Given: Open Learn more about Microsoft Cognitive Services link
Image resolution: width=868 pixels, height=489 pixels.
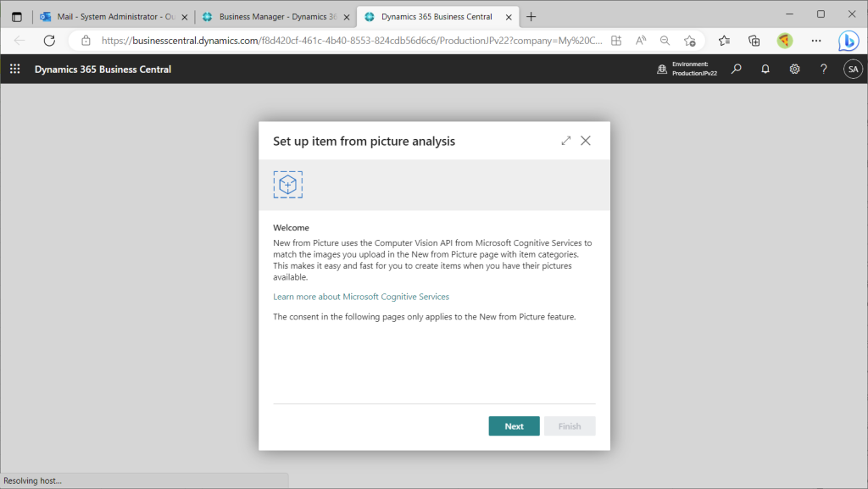Looking at the screenshot, I should tap(361, 297).
